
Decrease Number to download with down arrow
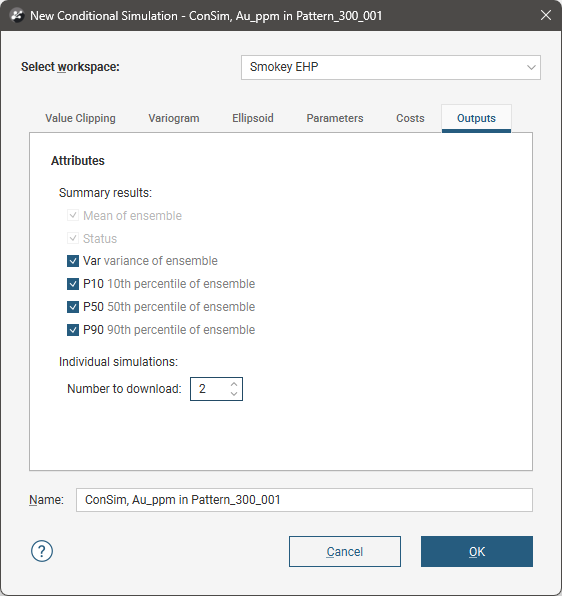click(234, 393)
